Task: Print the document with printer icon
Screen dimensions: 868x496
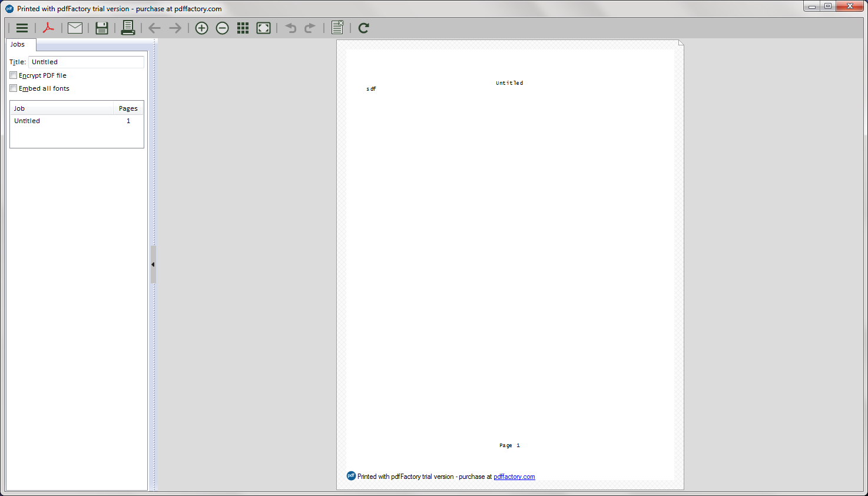Action: click(x=128, y=28)
